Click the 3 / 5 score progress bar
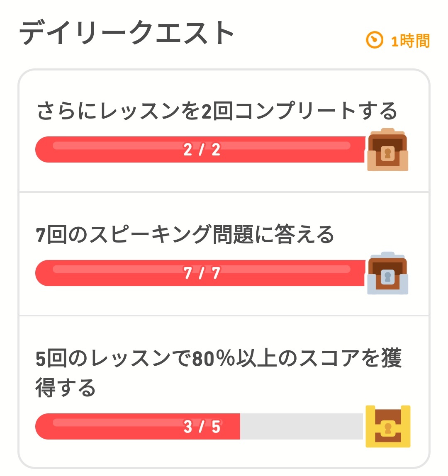The width and height of the screenshot is (448, 476). tap(199, 426)
